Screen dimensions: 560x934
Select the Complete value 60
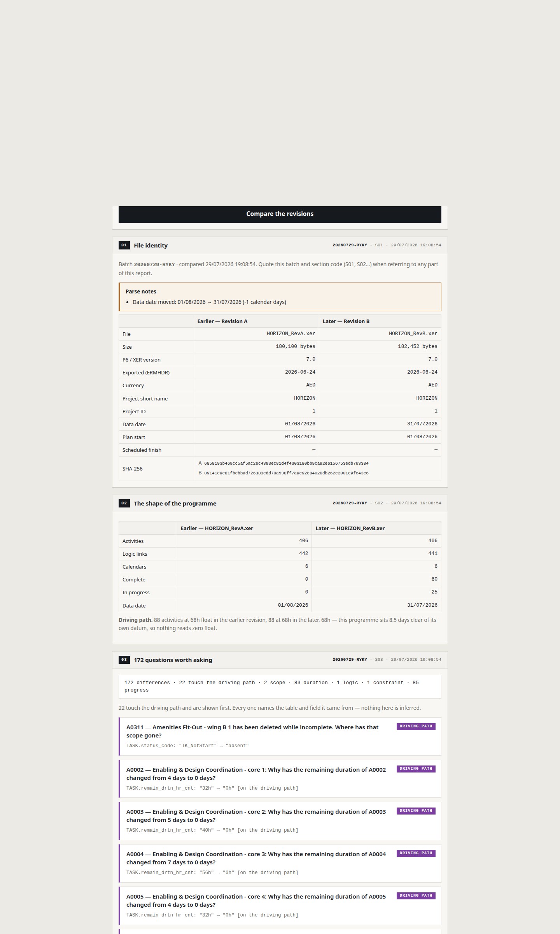pos(434,579)
